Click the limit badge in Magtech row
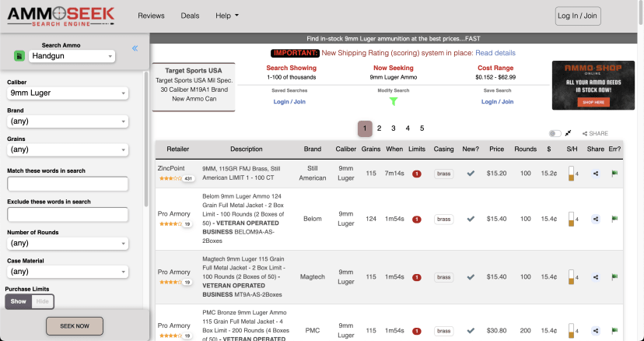 [416, 277]
